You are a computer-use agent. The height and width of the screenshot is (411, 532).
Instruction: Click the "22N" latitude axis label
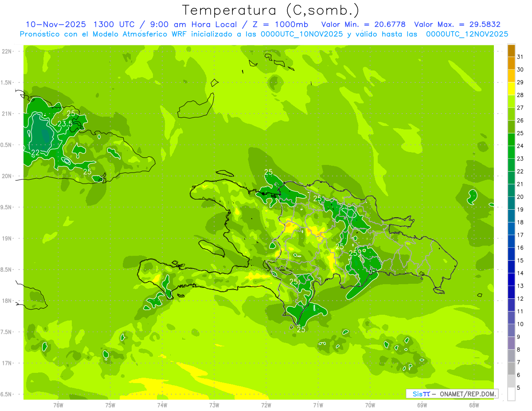pos(7,51)
